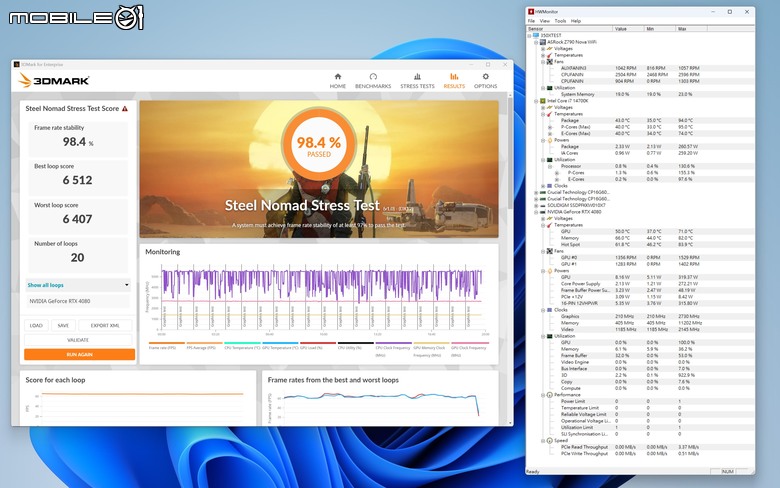This screenshot has height=488, width=780.
Task: Click 35DXTEST computer icon in HWMonitor
Action: pos(536,35)
